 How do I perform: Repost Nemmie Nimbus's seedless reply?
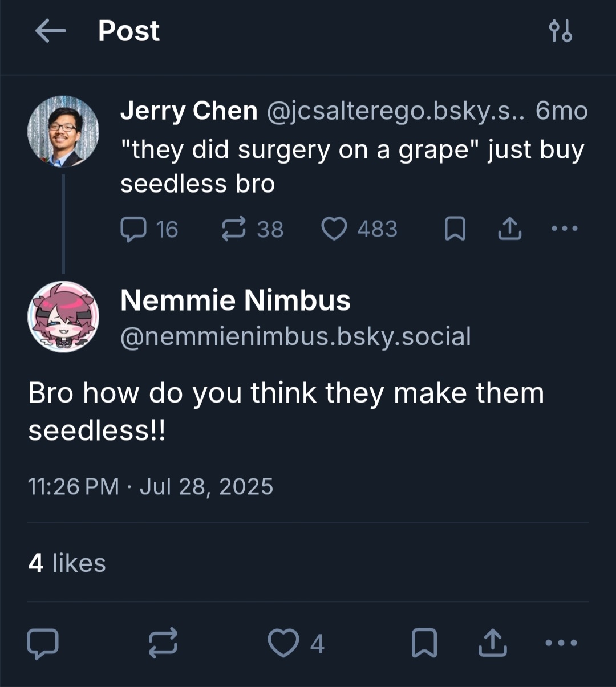tap(163, 643)
